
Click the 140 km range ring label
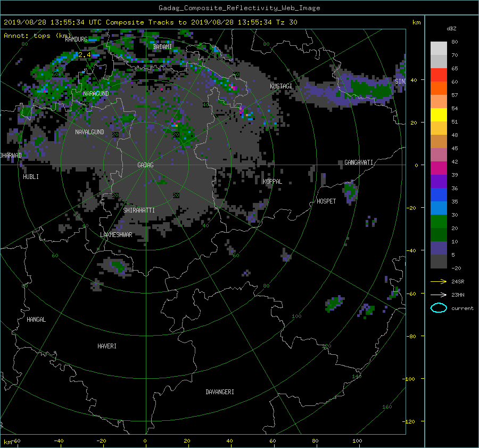(x=357, y=377)
